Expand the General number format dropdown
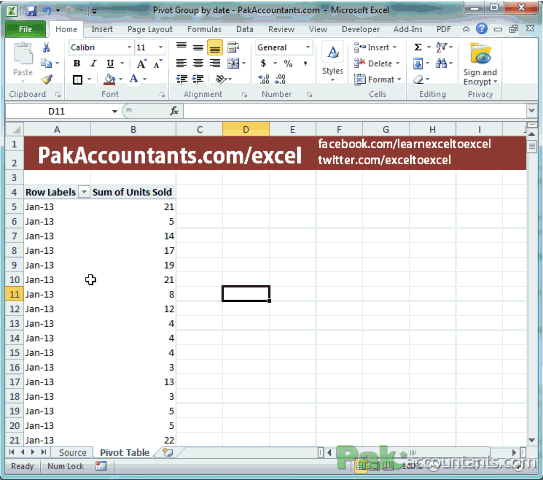Image resolution: width=543 pixels, height=480 pixels. (308, 47)
